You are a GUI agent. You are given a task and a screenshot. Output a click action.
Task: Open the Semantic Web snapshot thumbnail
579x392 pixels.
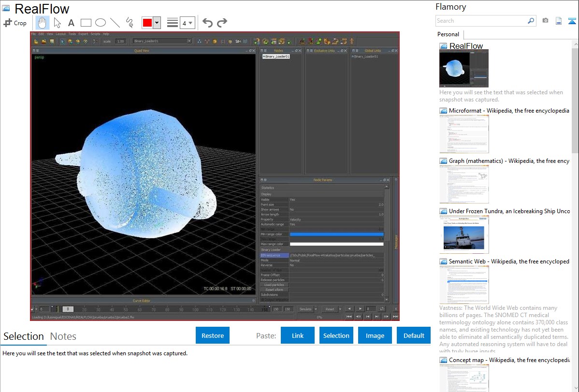[464, 285]
